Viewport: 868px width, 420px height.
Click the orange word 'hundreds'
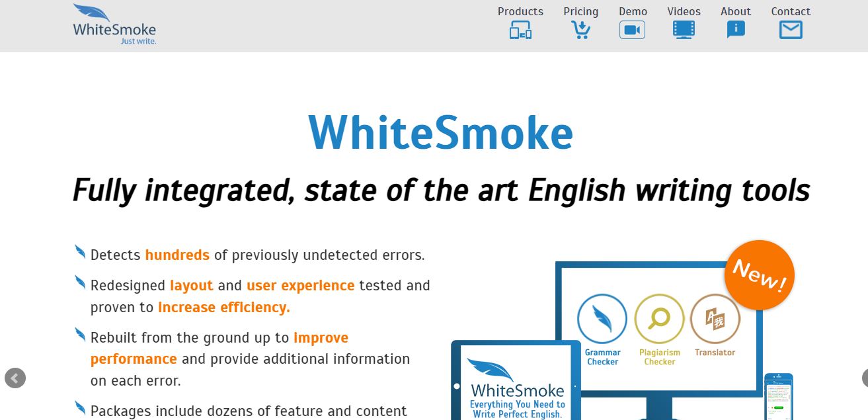(x=177, y=255)
